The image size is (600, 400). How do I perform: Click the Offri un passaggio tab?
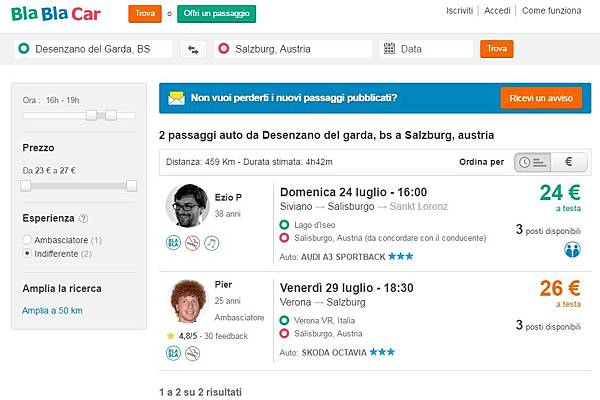(x=217, y=14)
